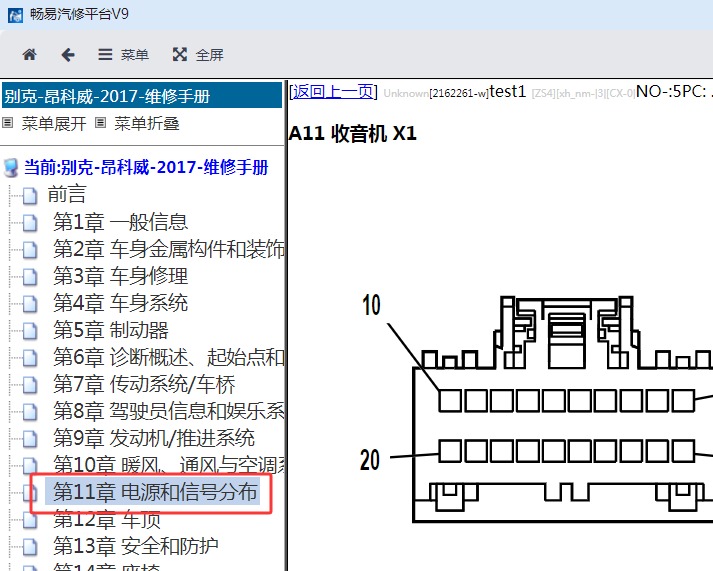Click page icon beside 第4章 车身系统
Image resolution: width=713 pixels, height=571 pixels.
pyautogui.click(x=30, y=304)
